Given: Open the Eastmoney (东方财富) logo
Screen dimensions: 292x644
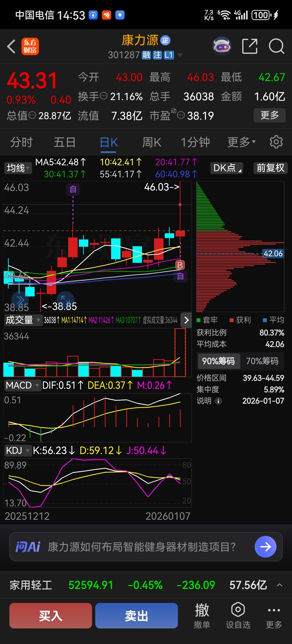Looking at the screenshot, I should 30,46.
